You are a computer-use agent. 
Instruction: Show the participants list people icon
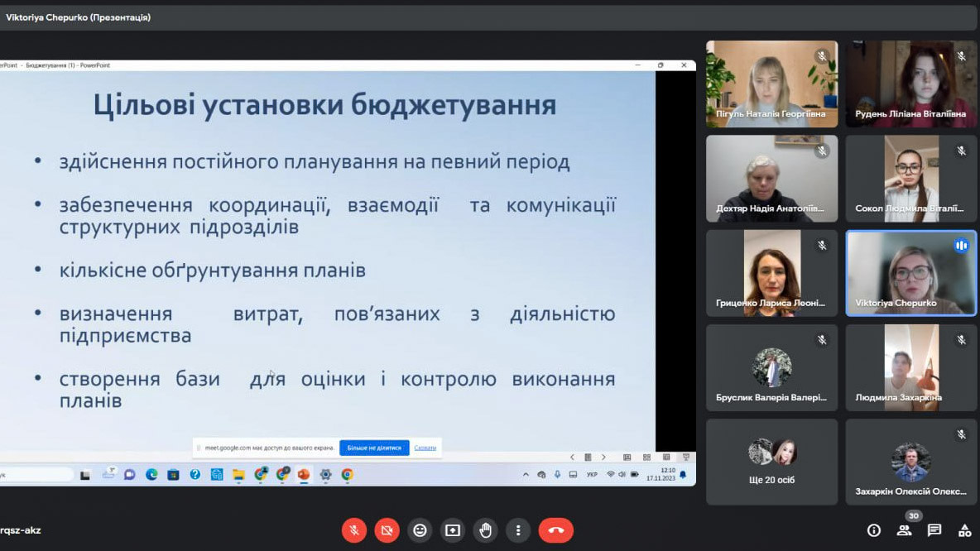(904, 530)
